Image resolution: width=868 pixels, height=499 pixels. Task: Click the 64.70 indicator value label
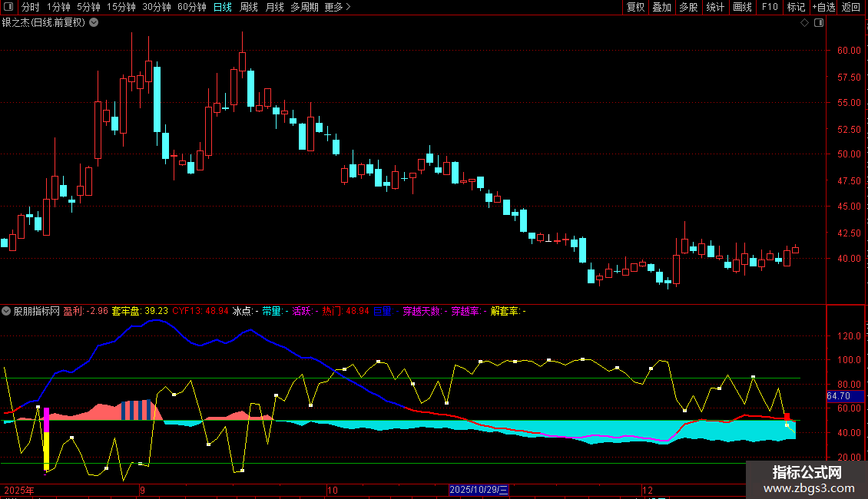[x=838, y=396]
